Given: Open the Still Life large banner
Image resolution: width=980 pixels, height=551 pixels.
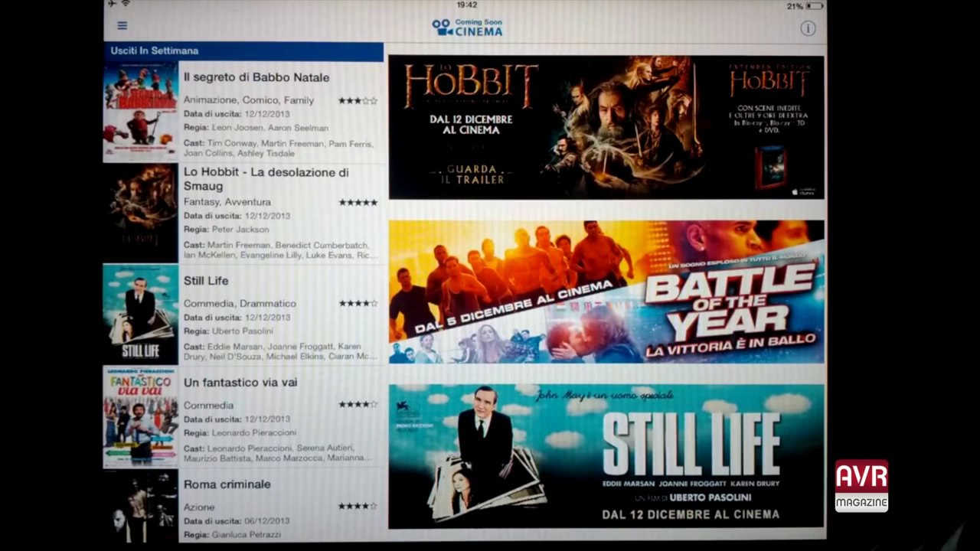Looking at the screenshot, I should point(606,456).
